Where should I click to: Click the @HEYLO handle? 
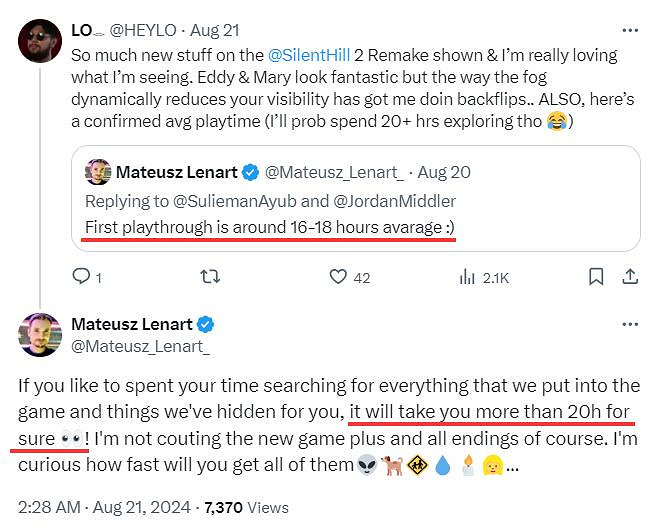pyautogui.click(x=157, y=30)
